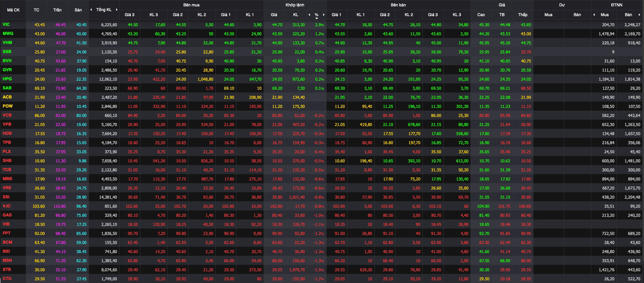Click the right arrow after ĐTNN Bán header
644x283 pixels.
click(639, 15)
